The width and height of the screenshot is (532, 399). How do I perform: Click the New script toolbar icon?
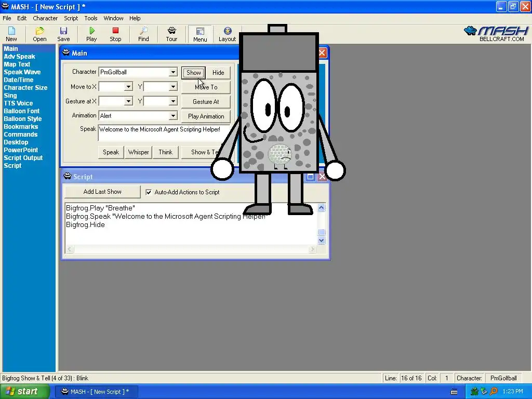(x=11, y=34)
